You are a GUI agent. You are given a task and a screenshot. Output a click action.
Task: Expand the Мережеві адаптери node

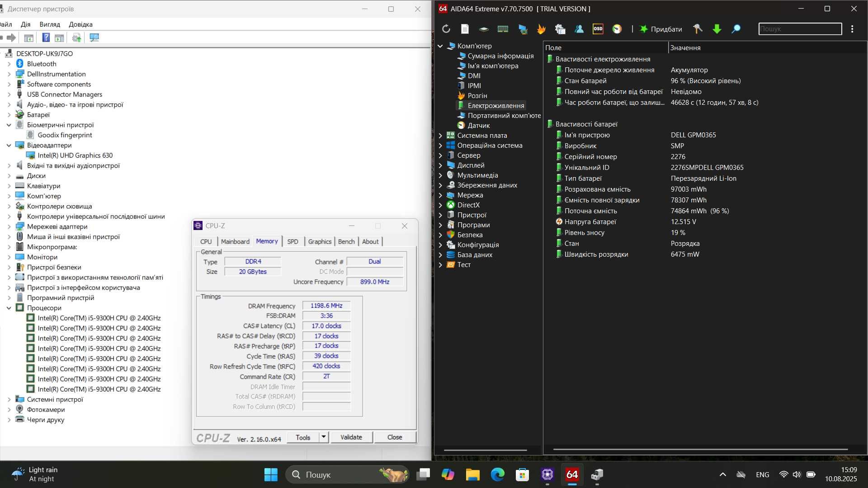click(9, 227)
